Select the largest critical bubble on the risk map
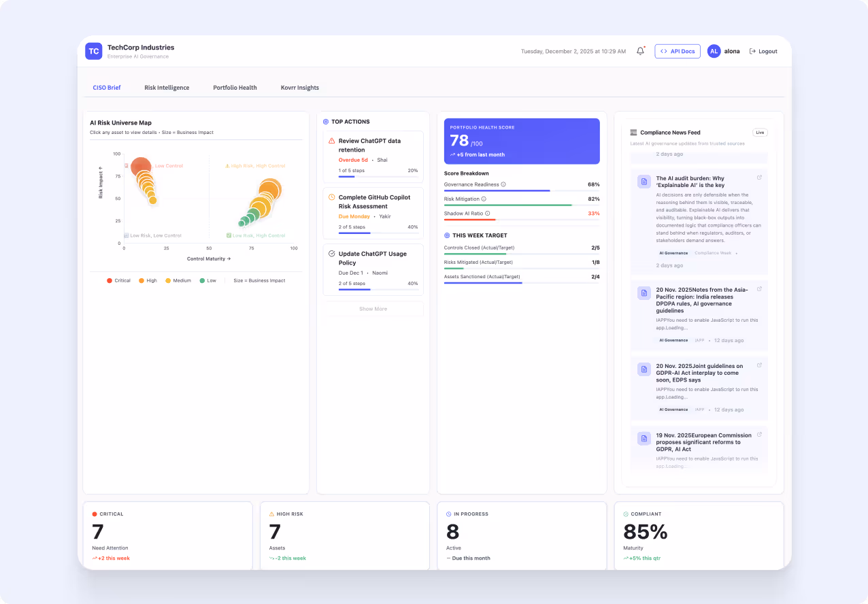The image size is (868, 604). [141, 164]
